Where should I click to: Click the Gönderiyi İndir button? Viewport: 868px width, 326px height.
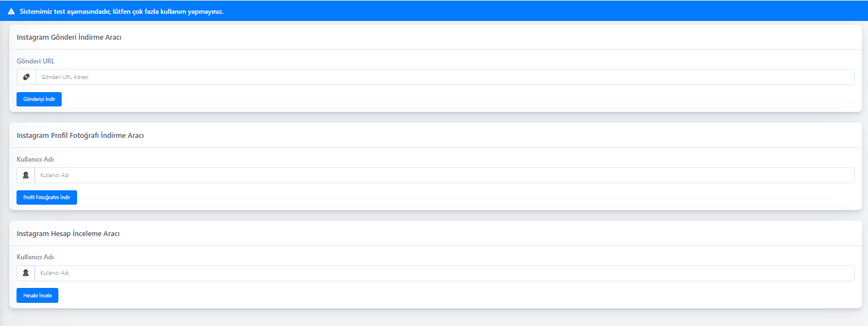click(x=39, y=99)
